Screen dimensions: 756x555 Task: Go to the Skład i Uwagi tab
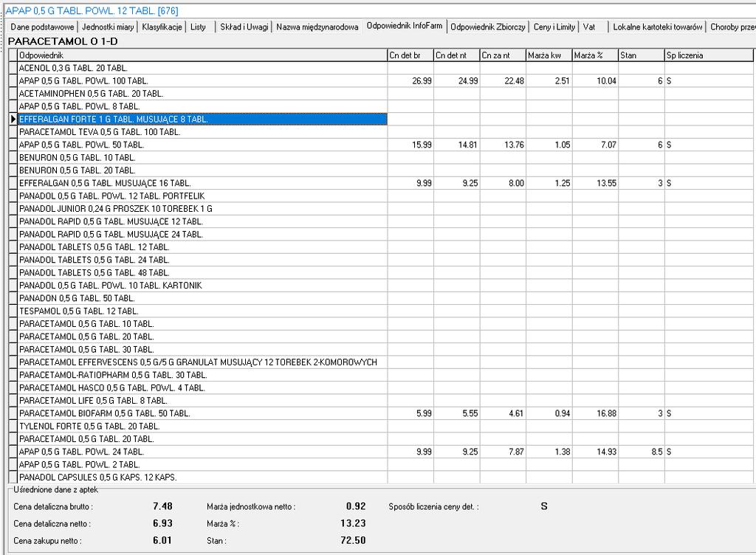click(x=244, y=27)
